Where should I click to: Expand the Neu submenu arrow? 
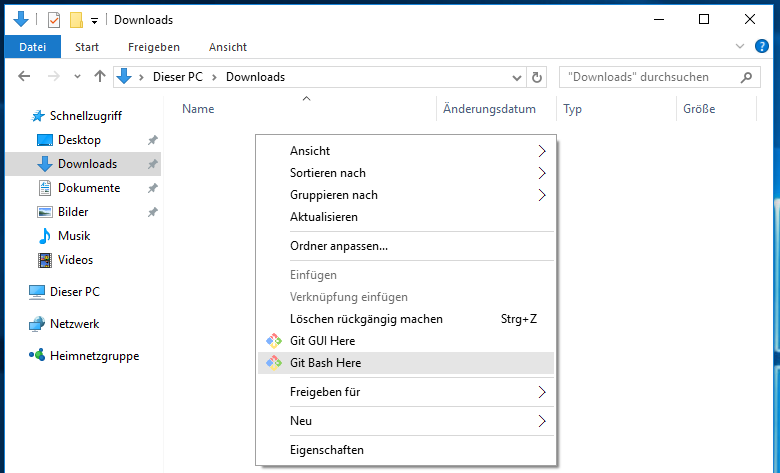point(542,421)
